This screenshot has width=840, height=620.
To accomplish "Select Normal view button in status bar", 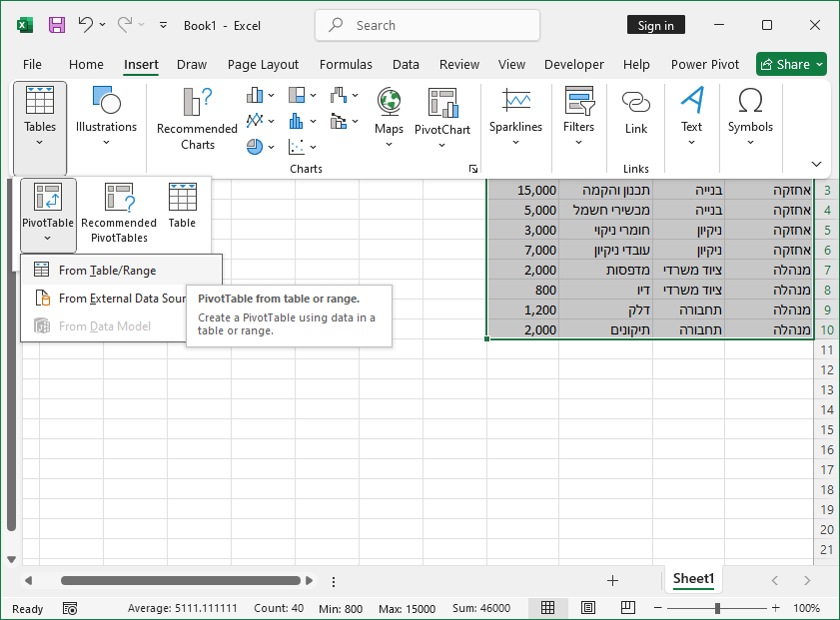I will [x=548, y=608].
